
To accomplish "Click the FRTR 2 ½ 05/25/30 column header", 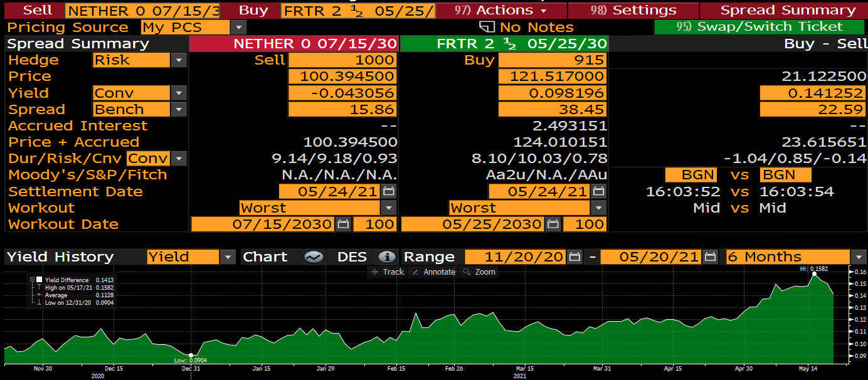I will point(504,44).
